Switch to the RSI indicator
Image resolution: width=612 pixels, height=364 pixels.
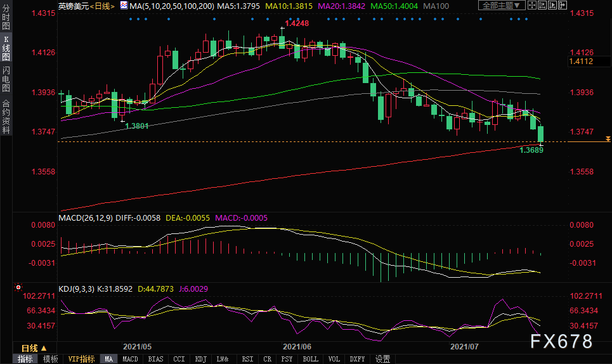[247, 359]
